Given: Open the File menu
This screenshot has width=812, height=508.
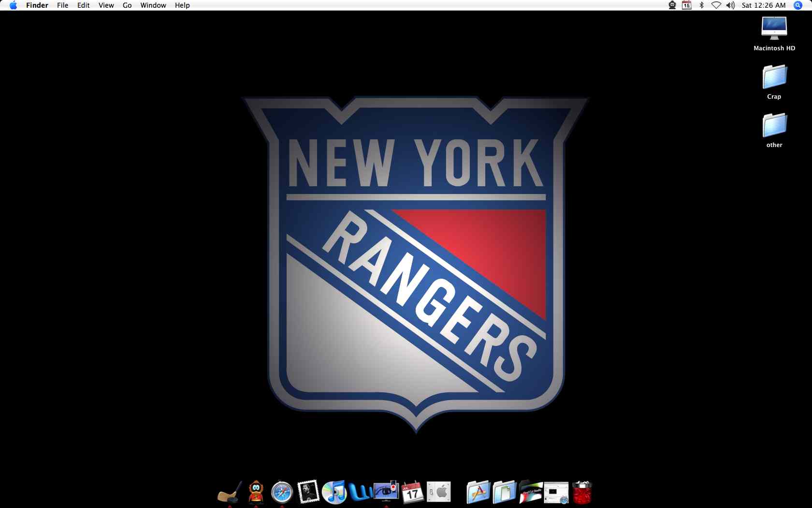Looking at the screenshot, I should click(62, 5).
